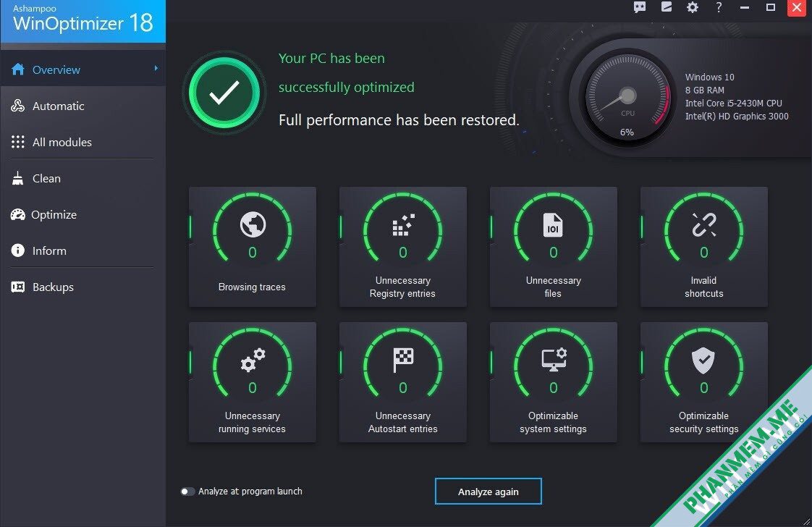This screenshot has height=527, width=812.
Task: Click Intel Core i5-2430M CPU text
Action: point(734,103)
